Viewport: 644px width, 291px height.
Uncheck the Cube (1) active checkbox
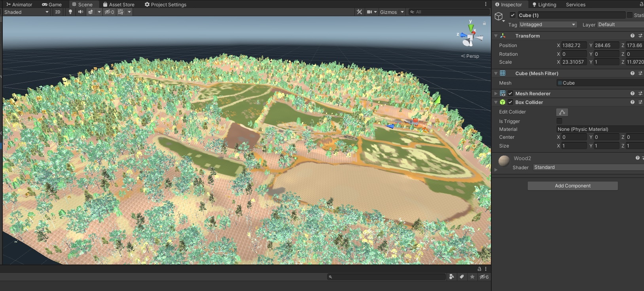click(513, 15)
